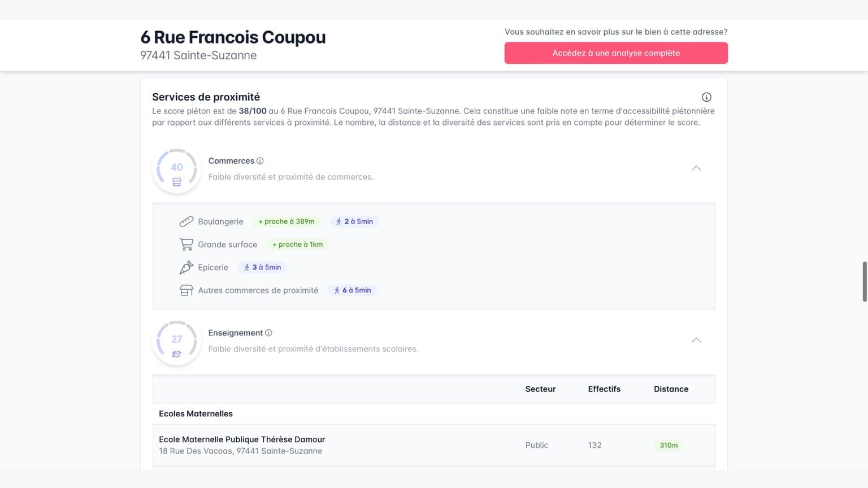Click the Enseignement score circle showing 27
This screenshot has height=488, width=868.
[176, 339]
